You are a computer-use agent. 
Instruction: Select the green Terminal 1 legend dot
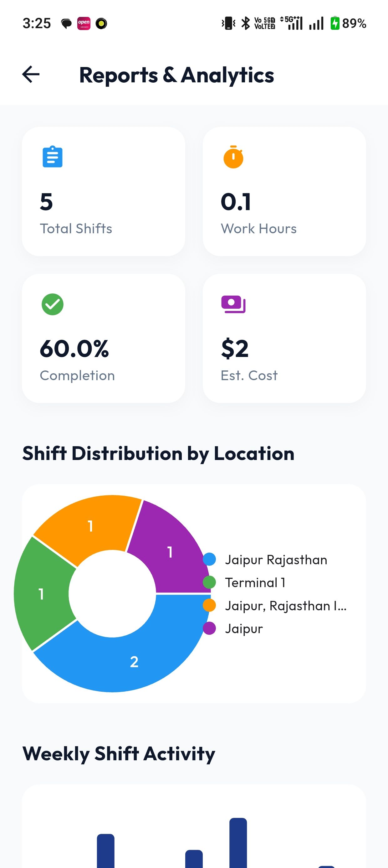point(210,582)
